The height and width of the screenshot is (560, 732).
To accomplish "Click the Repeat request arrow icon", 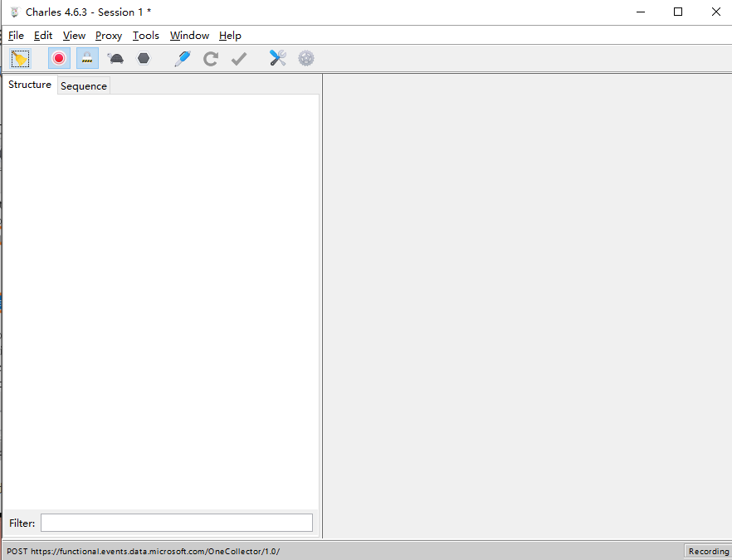I will click(211, 58).
